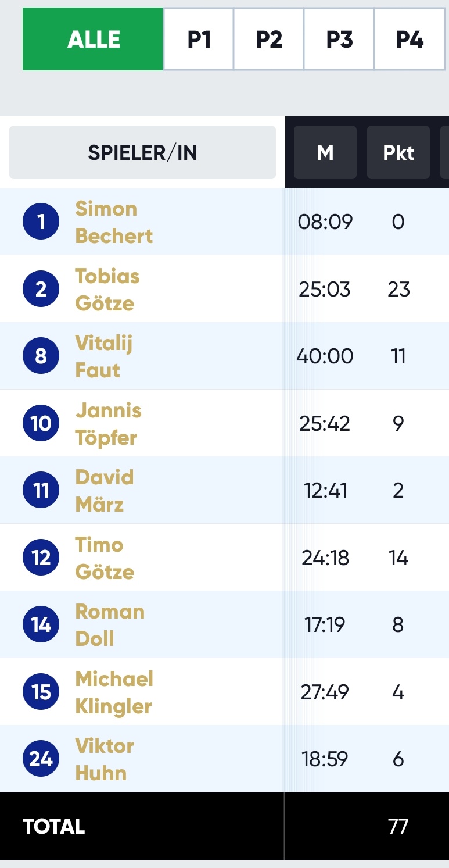Image resolution: width=449 pixels, height=868 pixels.
Task: Sort by the SPIELER/IN column header
Action: pos(142,152)
